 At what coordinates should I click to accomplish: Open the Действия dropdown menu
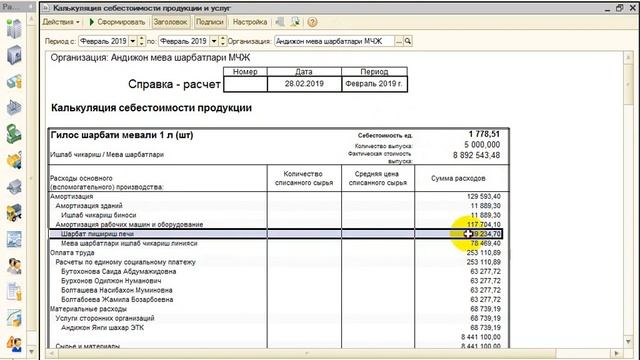(x=61, y=22)
